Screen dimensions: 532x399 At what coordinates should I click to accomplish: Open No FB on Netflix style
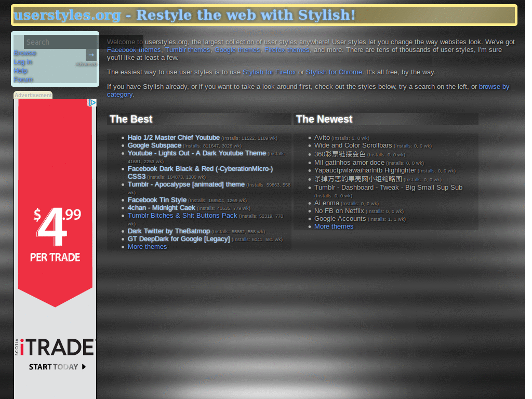click(339, 211)
